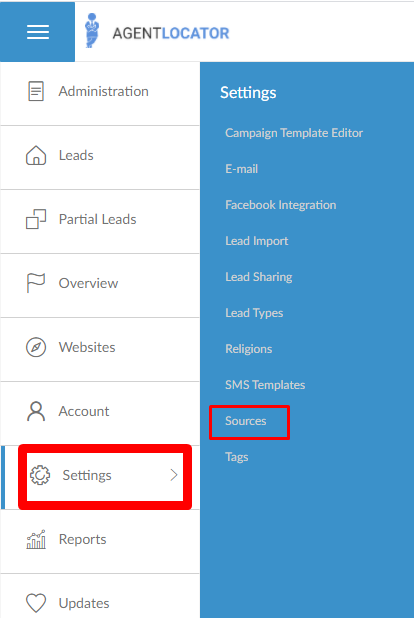The height and width of the screenshot is (618, 414).
Task: Click the Websites compass icon
Action: coord(36,347)
